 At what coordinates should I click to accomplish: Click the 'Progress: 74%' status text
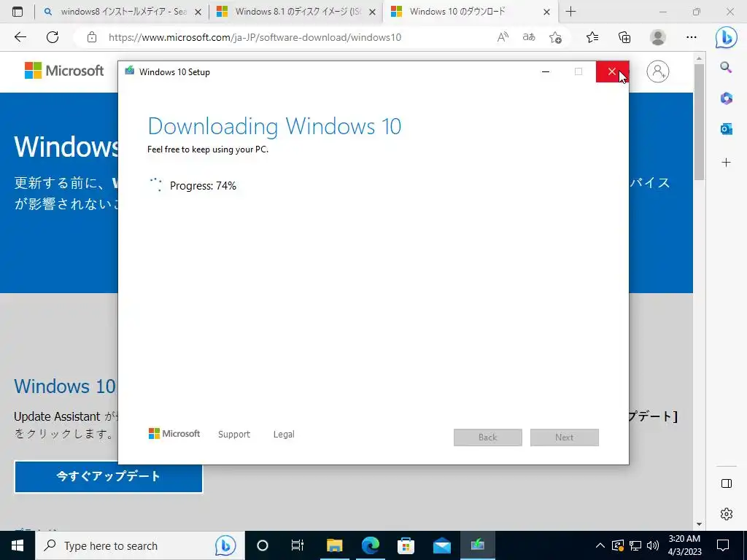click(x=203, y=186)
